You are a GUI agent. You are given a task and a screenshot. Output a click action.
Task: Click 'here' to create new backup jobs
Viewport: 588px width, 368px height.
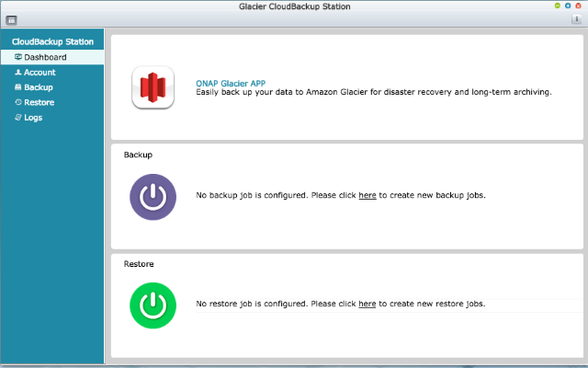(x=367, y=196)
